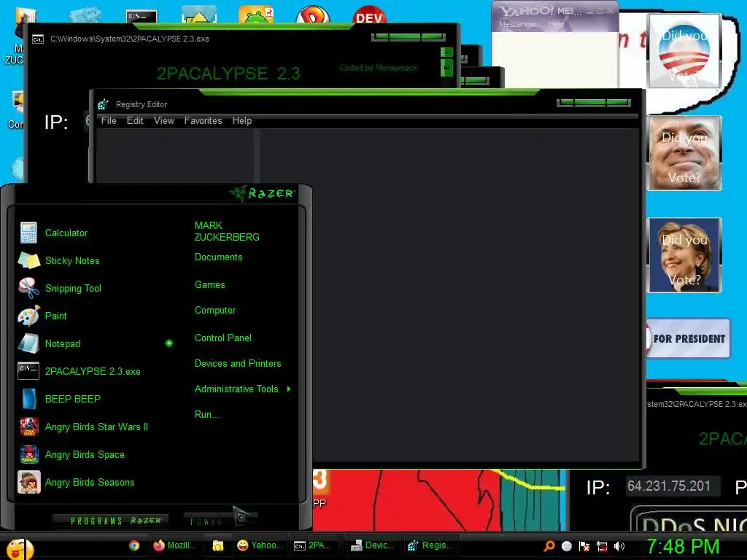Open the Action Center flag tray icon
Viewport: 747px width, 560px height.
584,546
